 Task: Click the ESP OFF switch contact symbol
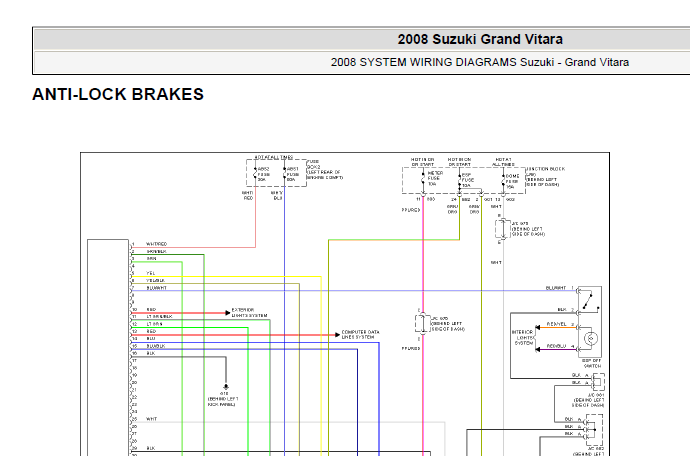click(x=590, y=302)
